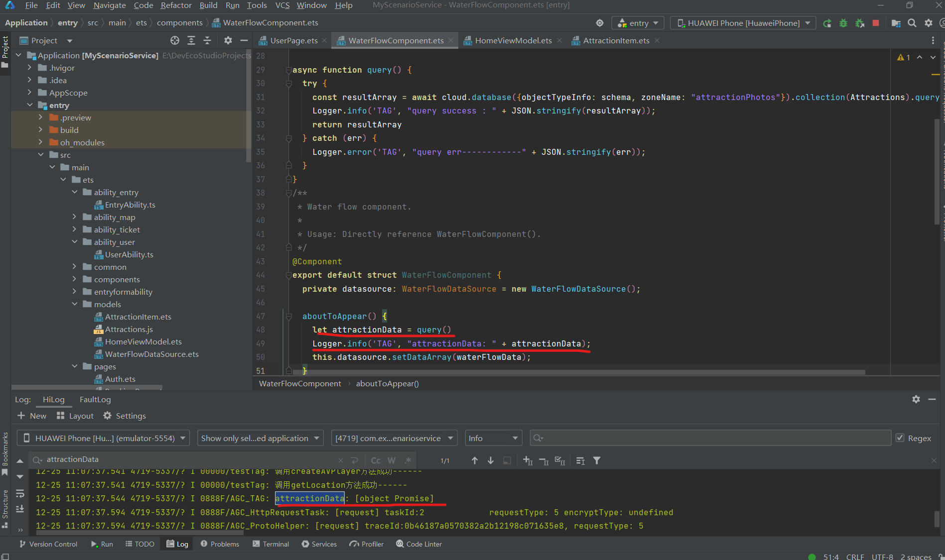This screenshot has height=560, width=945.
Task: Jump to previous highlighted error arrow
Action: point(920,57)
